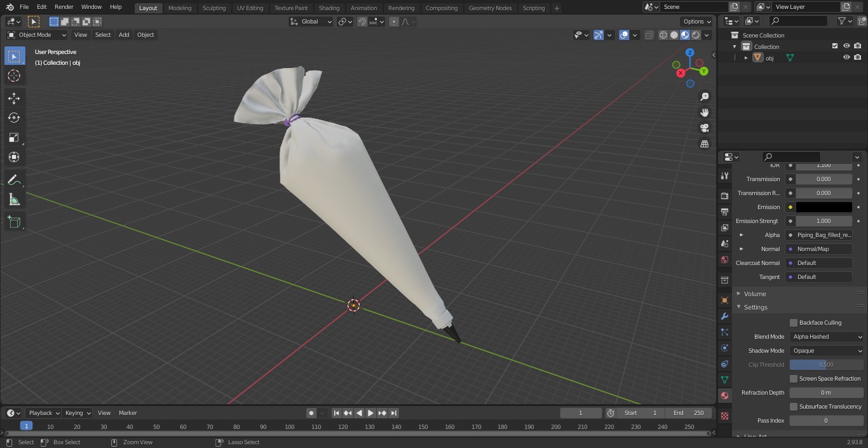Image resolution: width=868 pixels, height=448 pixels.
Task: Select wireframe viewport shading
Action: pos(663,35)
